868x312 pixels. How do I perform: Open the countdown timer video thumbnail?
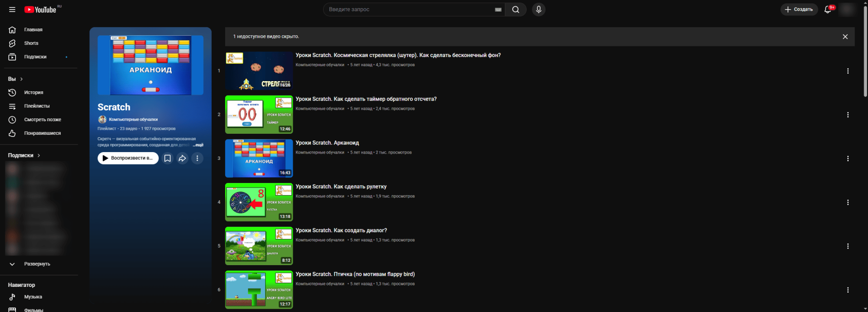(x=259, y=114)
